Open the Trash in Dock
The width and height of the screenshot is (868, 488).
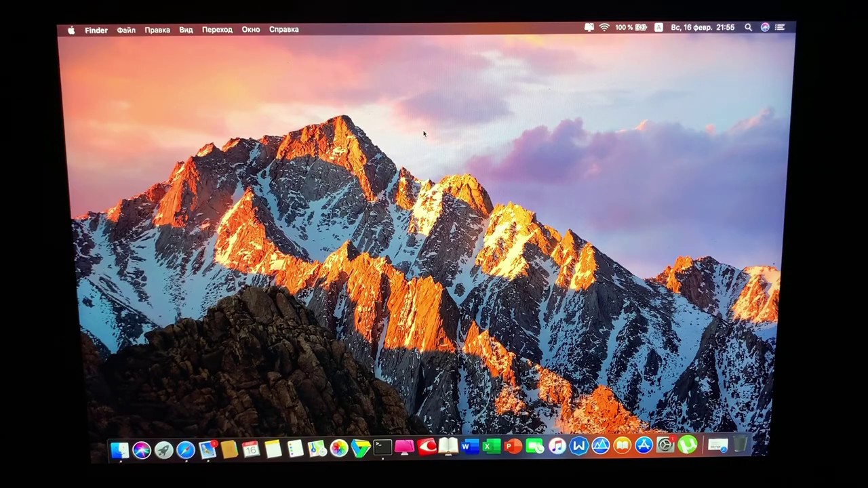[741, 445]
